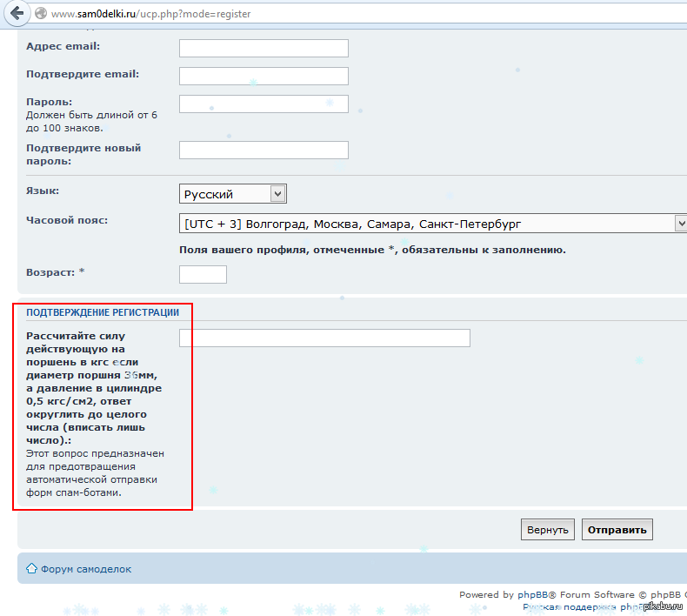Click the Адрес email label

point(63,46)
